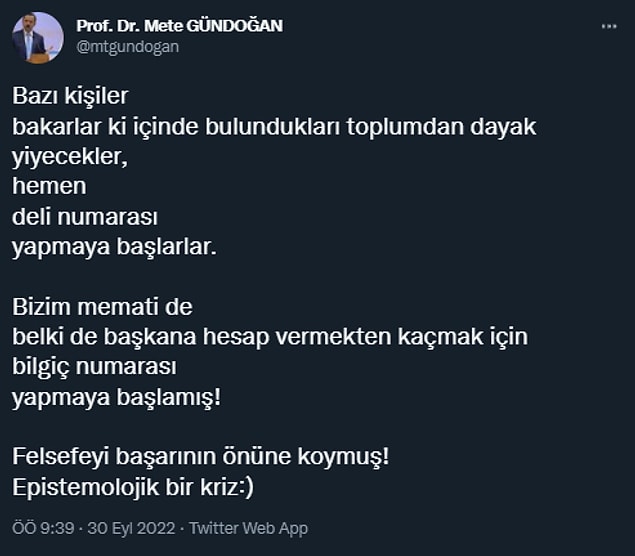635x556 pixels.
Task: Click the "Epistemolojik bir kriz:)" line
Action: coord(133,487)
